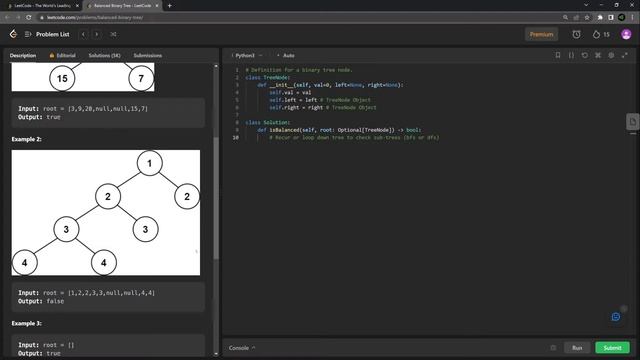This screenshot has height=360, width=640.
Task: Open Problem List link
Action: pyautogui.click(x=52, y=34)
